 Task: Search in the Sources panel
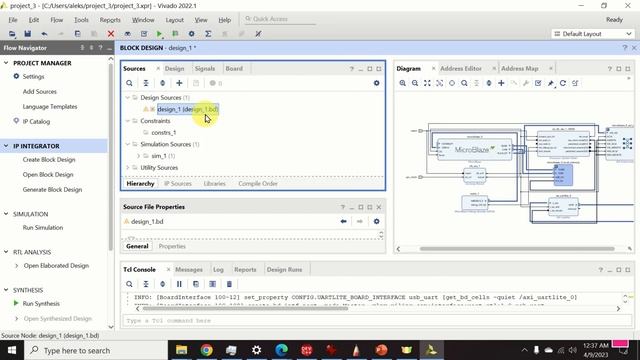pos(129,83)
